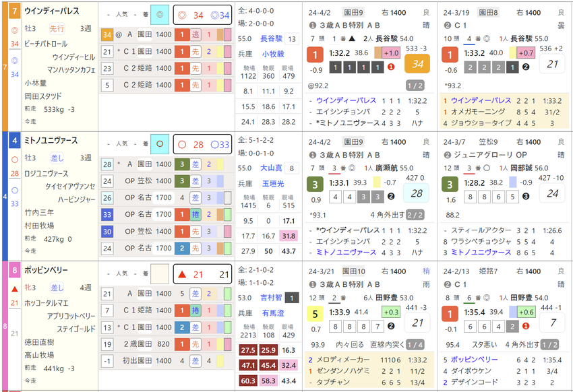Click owner name 竹内三年
Screen dimensions: 573x392
(39, 212)
